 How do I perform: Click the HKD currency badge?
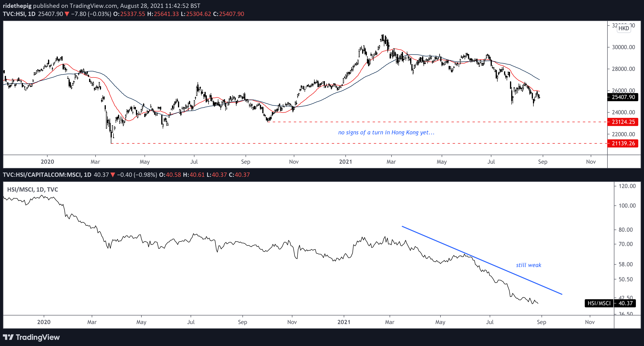tap(623, 28)
